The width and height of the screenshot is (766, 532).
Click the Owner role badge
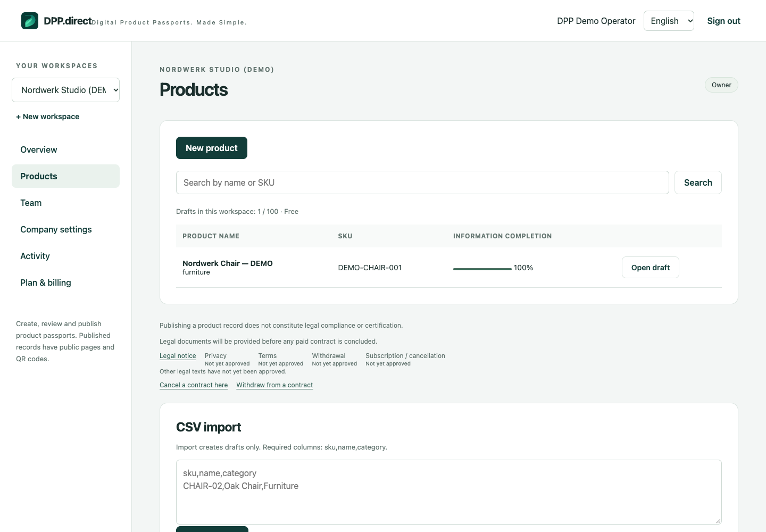point(721,85)
